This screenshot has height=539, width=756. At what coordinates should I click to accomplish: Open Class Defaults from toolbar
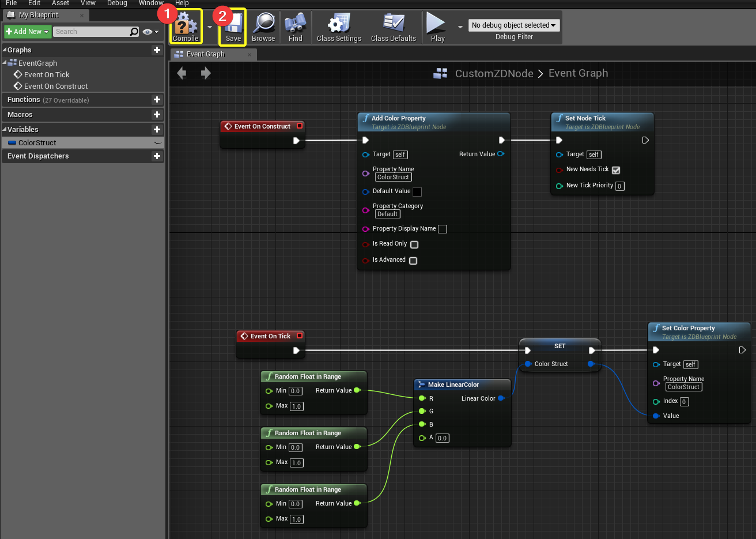(394, 25)
